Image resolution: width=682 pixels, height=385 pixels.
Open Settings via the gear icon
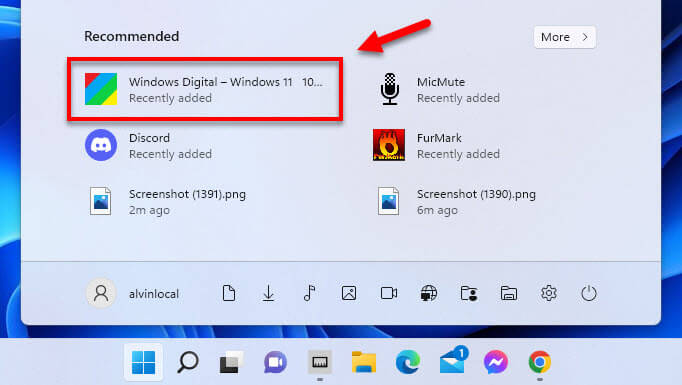(549, 293)
